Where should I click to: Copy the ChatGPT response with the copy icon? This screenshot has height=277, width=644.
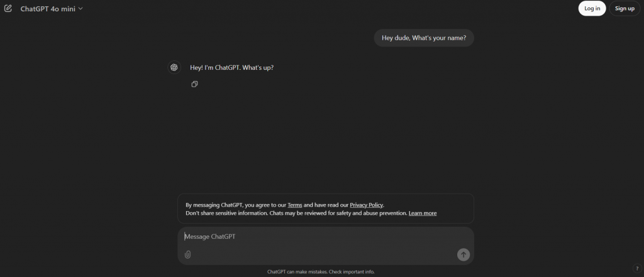click(x=195, y=84)
